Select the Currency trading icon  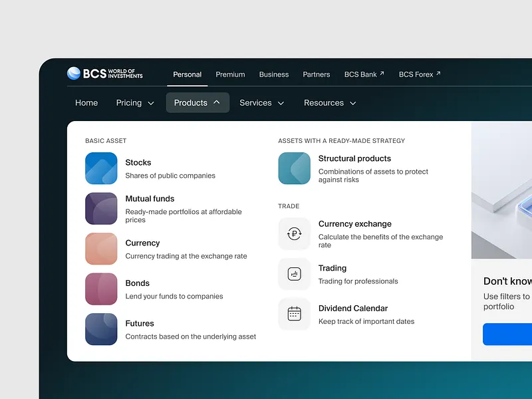pyautogui.click(x=101, y=248)
